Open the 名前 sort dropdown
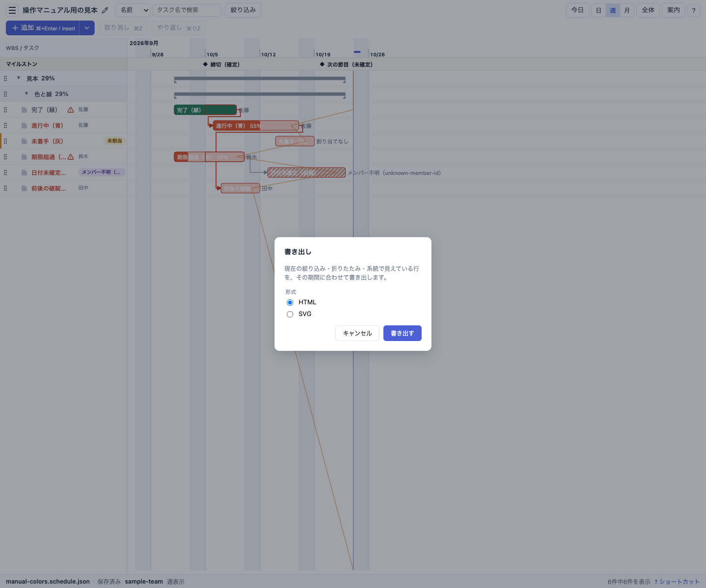 coord(133,10)
